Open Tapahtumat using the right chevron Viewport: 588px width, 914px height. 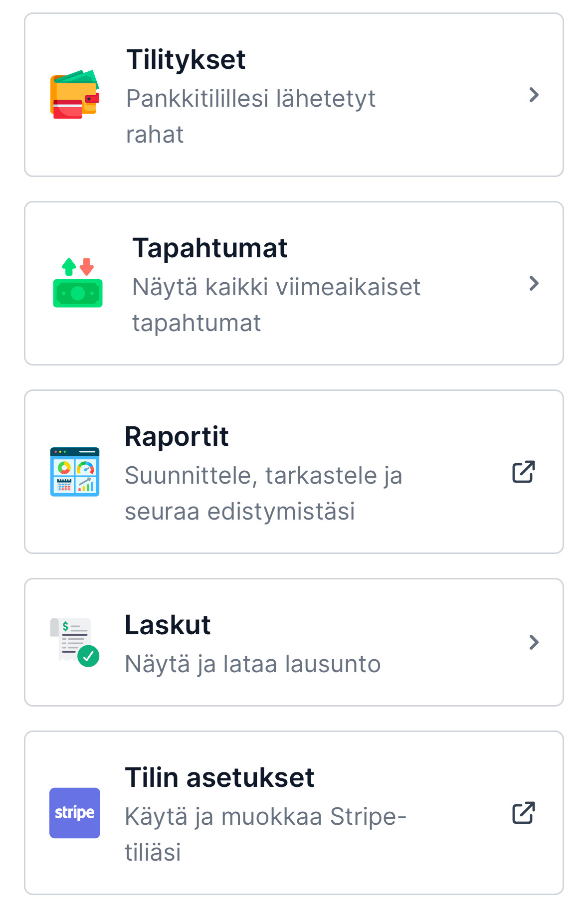534,283
